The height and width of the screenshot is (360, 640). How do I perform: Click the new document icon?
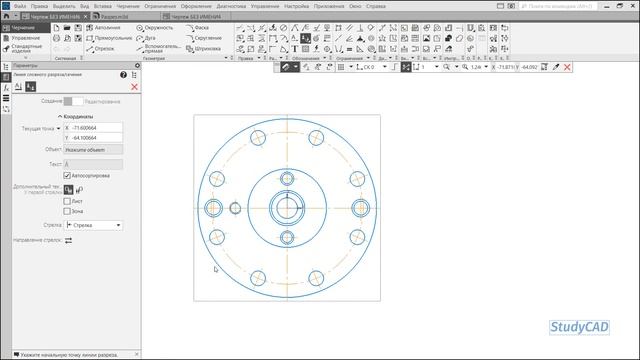[x=56, y=28]
